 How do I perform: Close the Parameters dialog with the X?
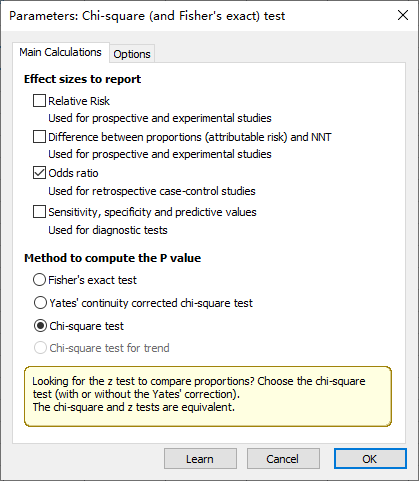(x=403, y=15)
